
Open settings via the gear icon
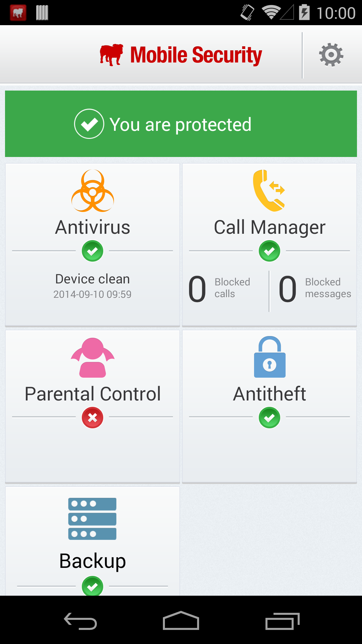click(x=331, y=55)
